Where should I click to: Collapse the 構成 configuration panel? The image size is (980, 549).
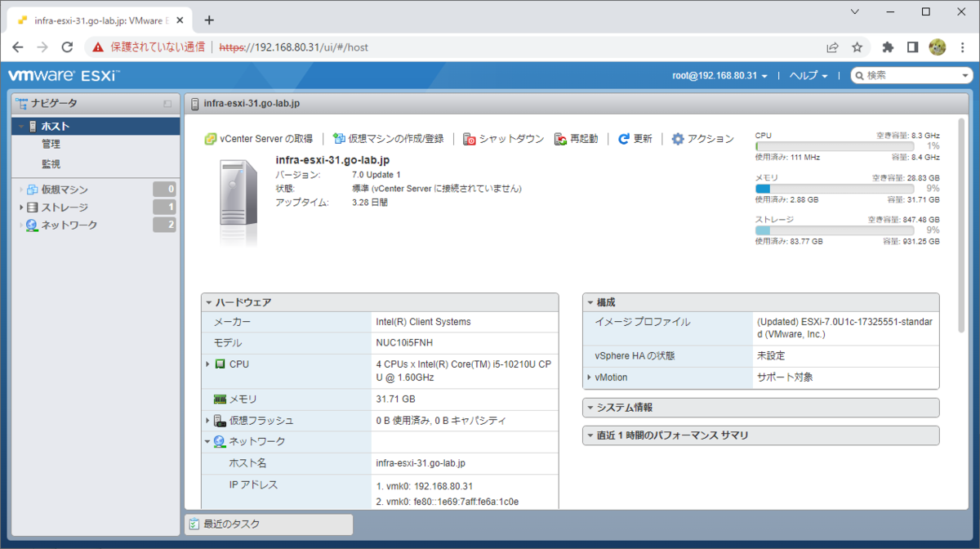click(590, 302)
